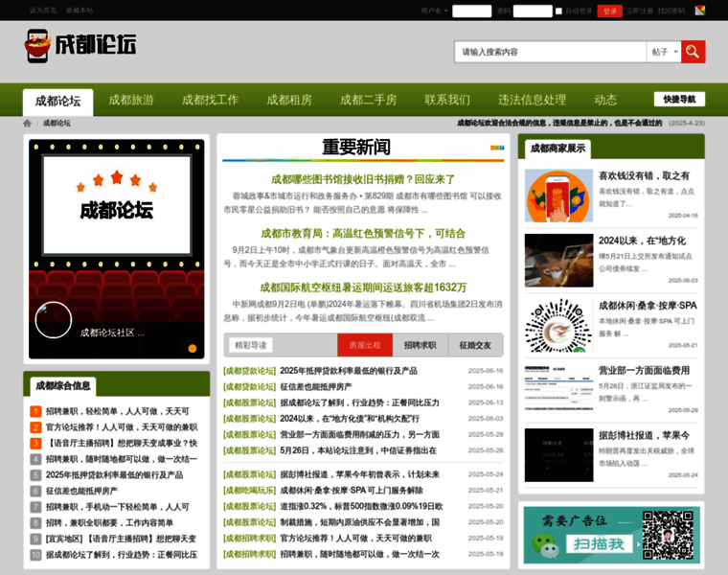Open the 动态 navigation tab
The image size is (728, 575).
[x=605, y=100]
